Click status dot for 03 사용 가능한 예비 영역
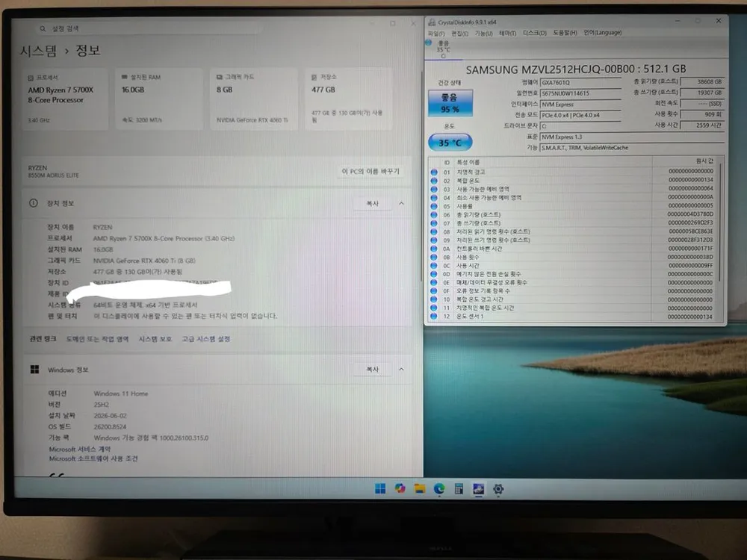747x560 pixels. coord(434,189)
